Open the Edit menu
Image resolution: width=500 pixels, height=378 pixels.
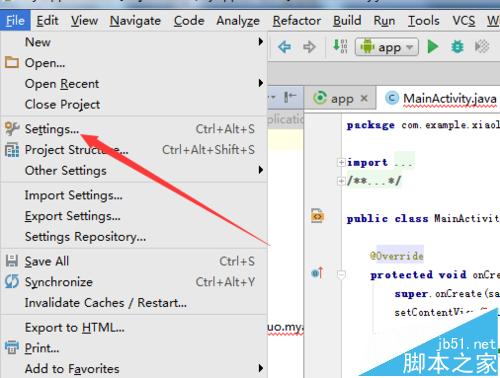pyautogui.click(x=47, y=21)
